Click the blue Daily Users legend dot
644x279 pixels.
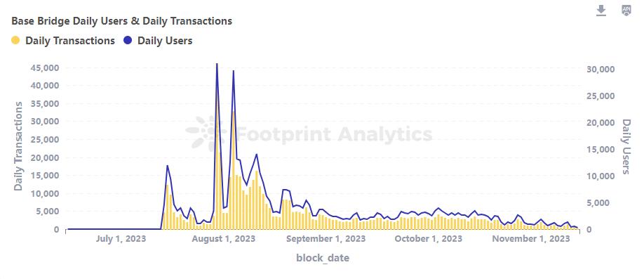128,41
